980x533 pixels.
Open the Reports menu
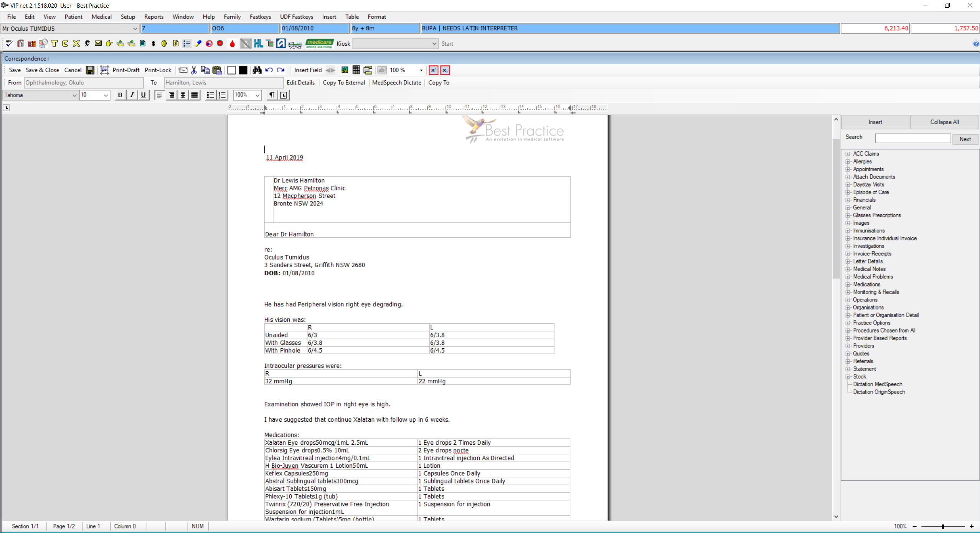coord(153,17)
